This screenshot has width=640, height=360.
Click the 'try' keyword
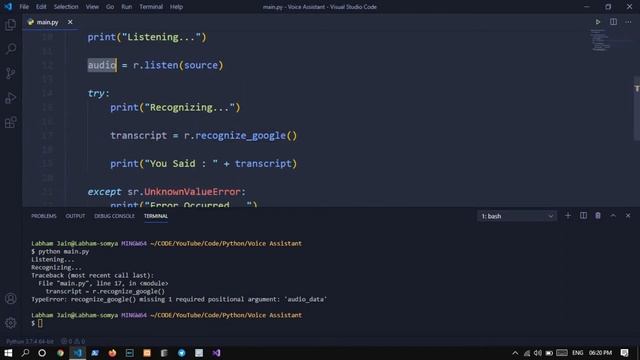pos(96,93)
